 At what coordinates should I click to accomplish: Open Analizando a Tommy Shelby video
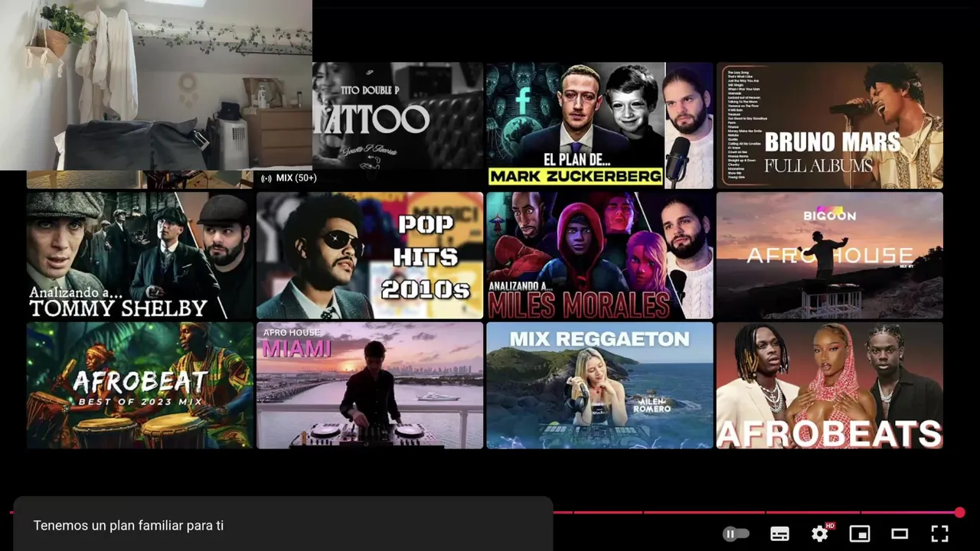(x=139, y=256)
